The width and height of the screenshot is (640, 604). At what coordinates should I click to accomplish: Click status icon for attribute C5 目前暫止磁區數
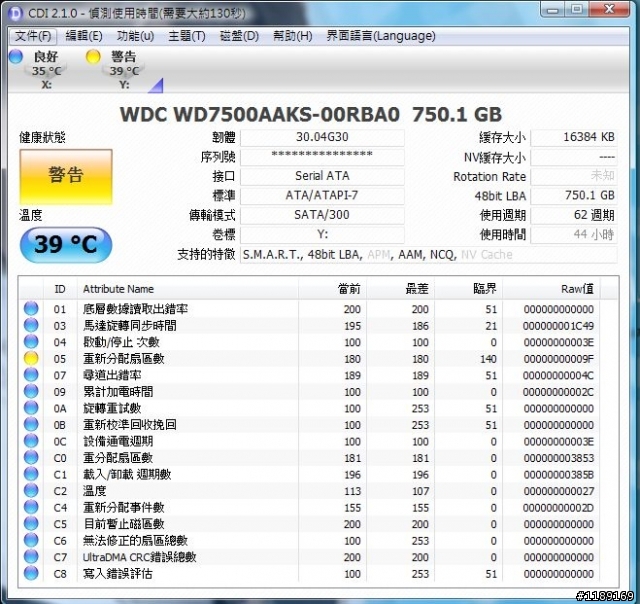point(31,524)
